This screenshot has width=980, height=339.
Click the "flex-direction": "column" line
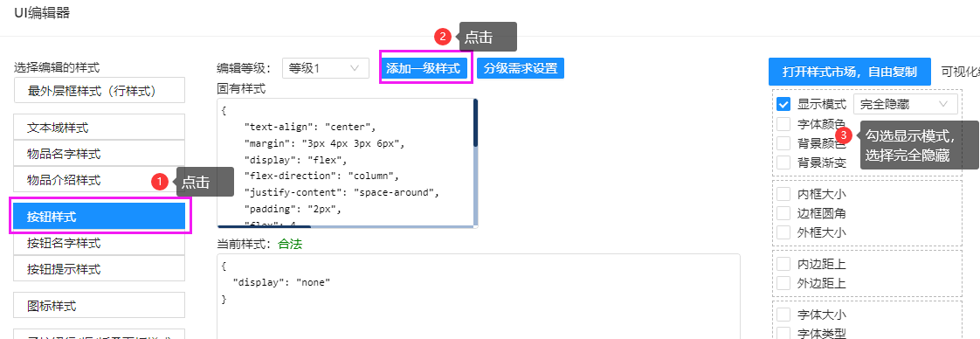321,176
